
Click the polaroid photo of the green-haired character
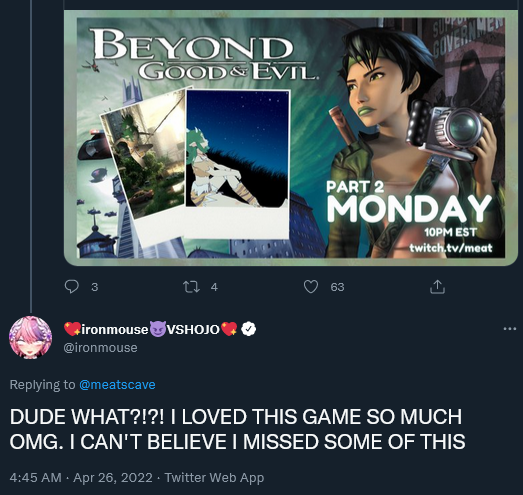pyautogui.click(x=237, y=164)
